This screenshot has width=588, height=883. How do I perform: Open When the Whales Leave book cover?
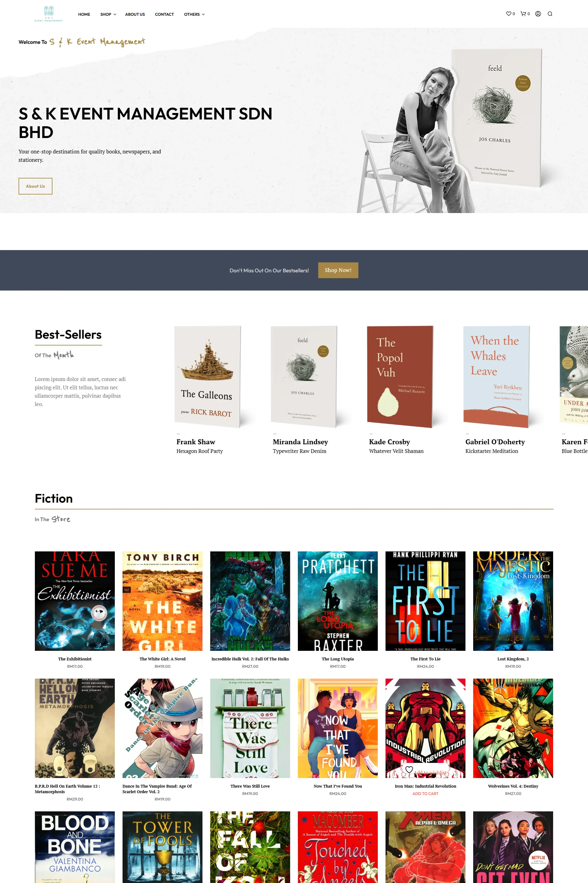point(496,377)
